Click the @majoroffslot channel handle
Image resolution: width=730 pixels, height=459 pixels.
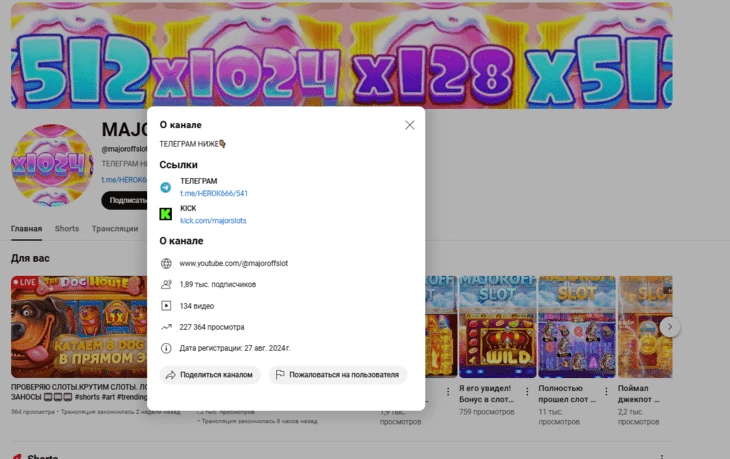pos(124,149)
